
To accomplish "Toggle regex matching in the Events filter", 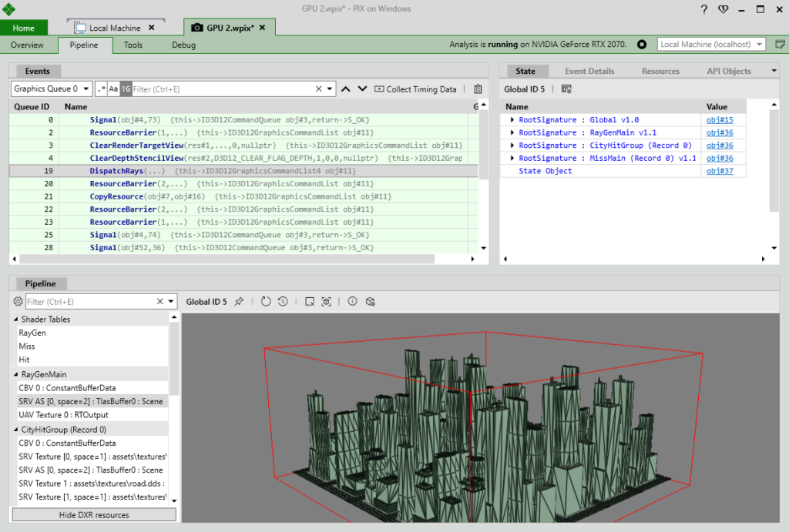I will tap(101, 89).
